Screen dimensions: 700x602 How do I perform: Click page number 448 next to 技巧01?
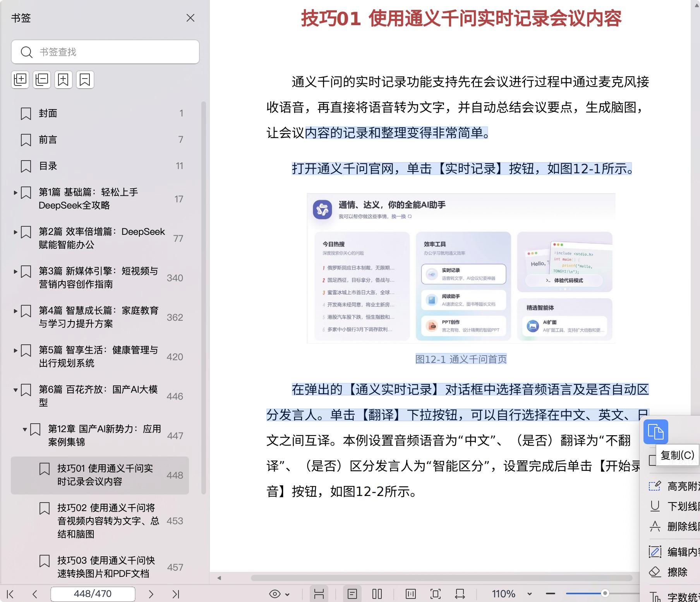click(175, 475)
